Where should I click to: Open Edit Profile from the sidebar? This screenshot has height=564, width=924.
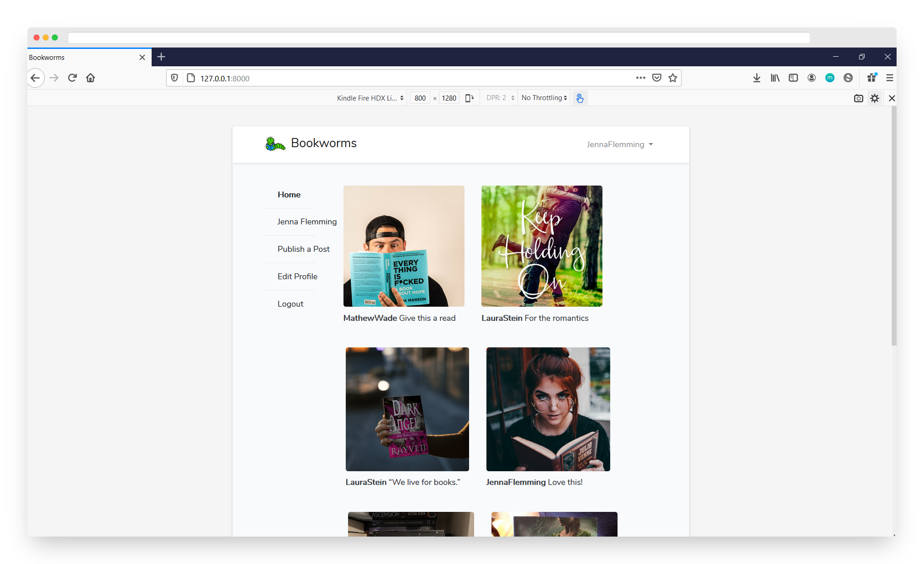point(297,277)
